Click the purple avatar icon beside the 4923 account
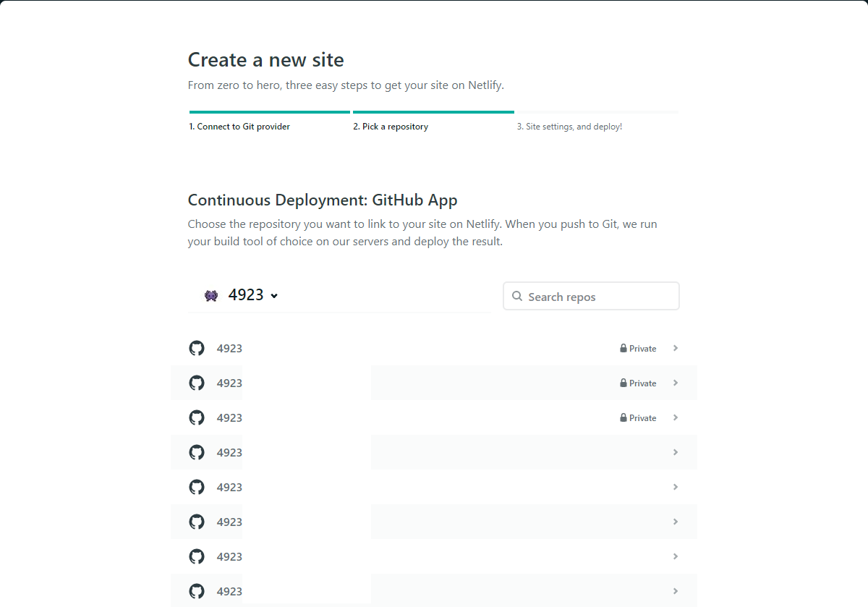868x607 pixels. pos(211,295)
